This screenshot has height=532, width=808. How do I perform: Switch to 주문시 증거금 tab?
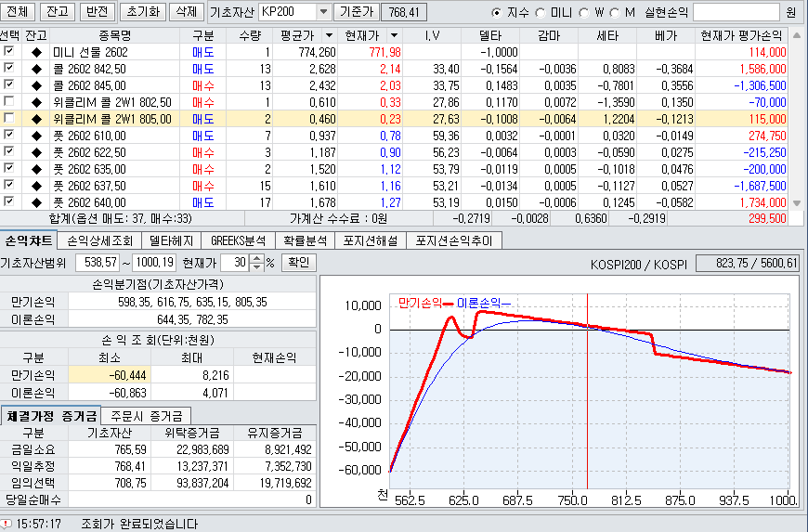click(x=147, y=416)
